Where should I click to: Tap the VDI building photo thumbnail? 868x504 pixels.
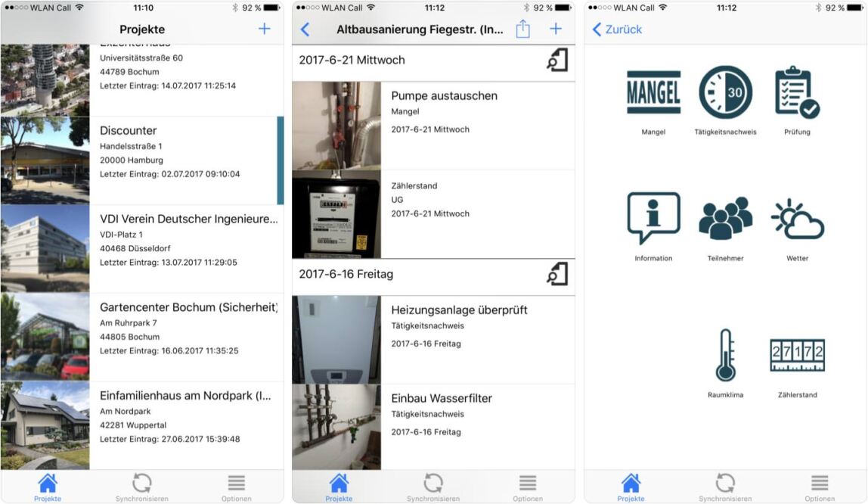click(x=45, y=249)
